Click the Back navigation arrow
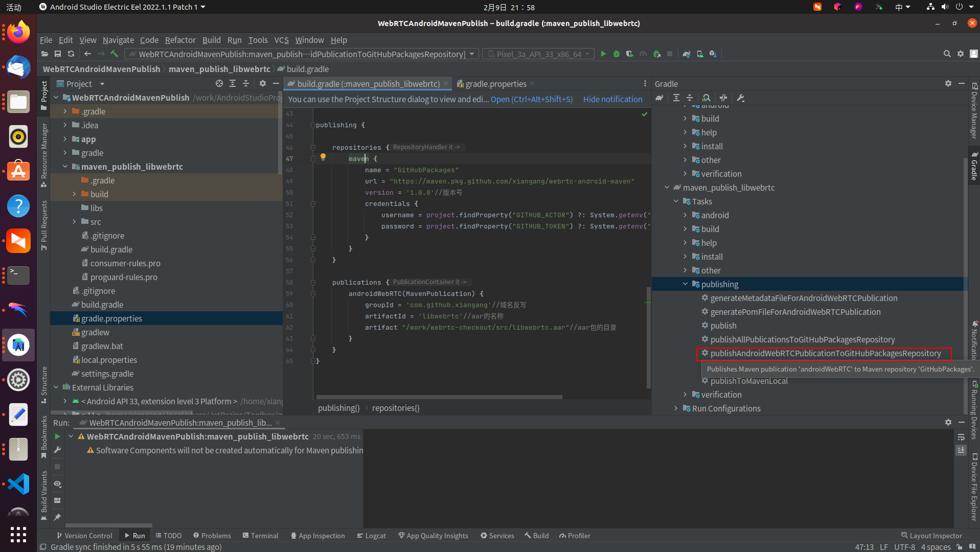Image resolution: width=980 pixels, height=552 pixels. pos(87,54)
